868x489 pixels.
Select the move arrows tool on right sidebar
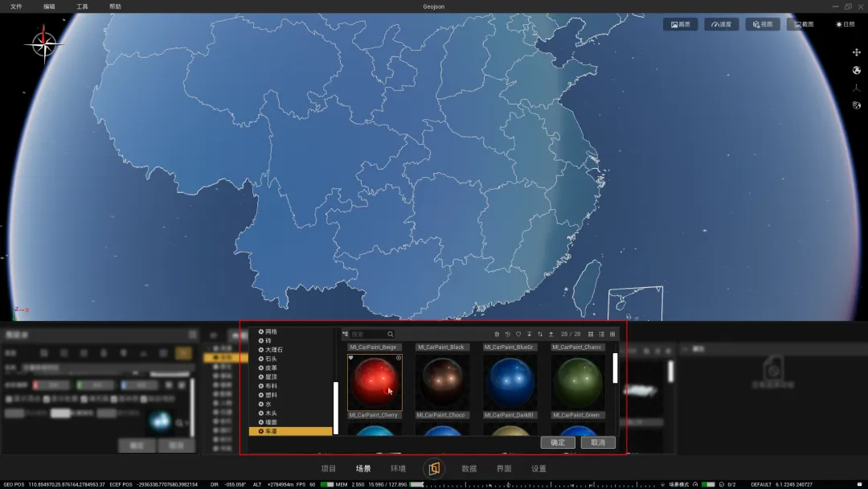(x=857, y=52)
